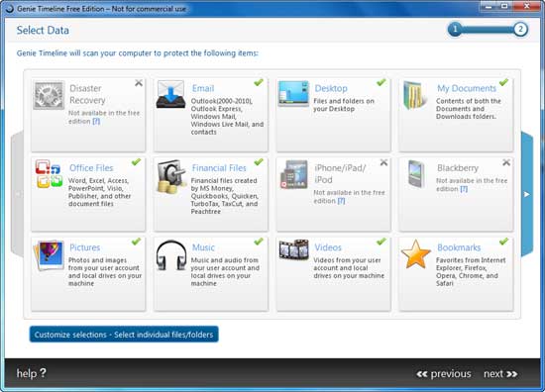Screen dimensions: 545x392
Task: Toggle the Office Files green checkmark
Action: click(x=137, y=161)
